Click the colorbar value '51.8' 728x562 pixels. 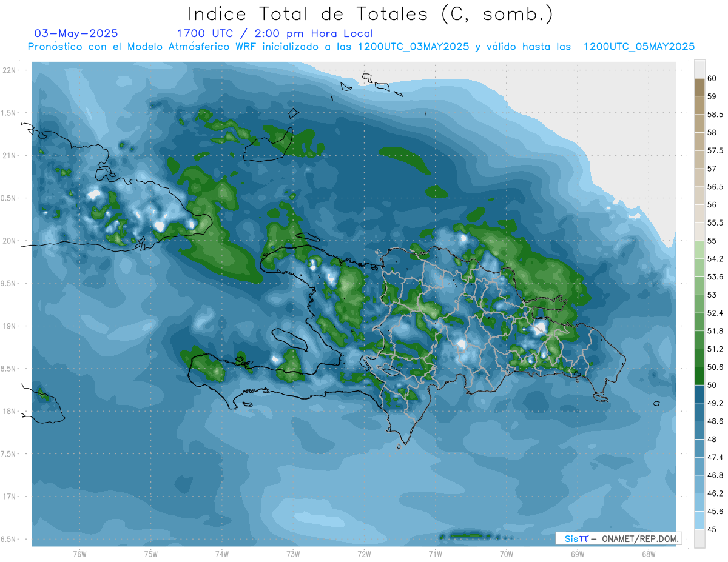tap(715, 331)
